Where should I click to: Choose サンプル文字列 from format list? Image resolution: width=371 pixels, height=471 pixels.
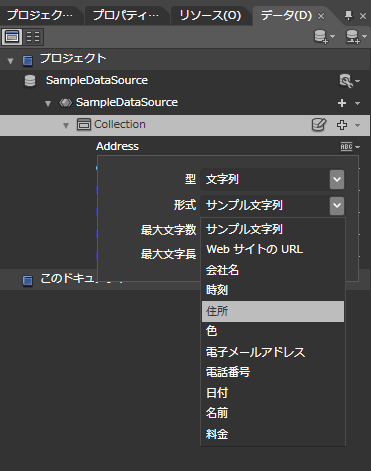click(273, 229)
